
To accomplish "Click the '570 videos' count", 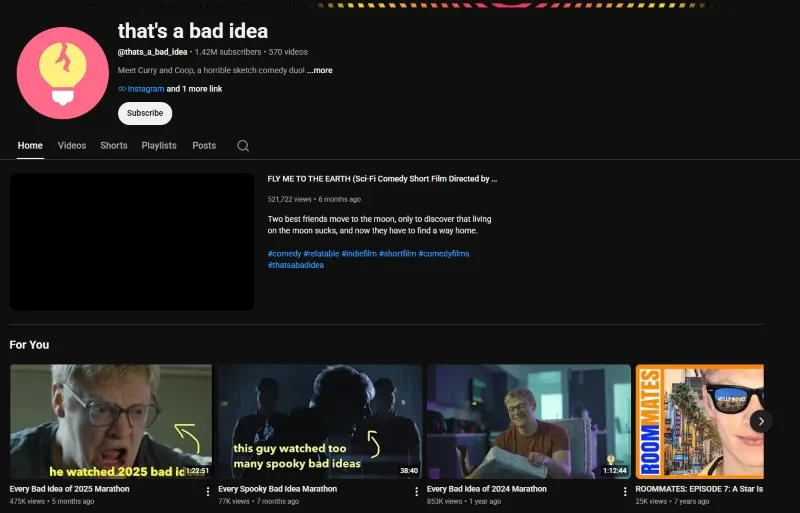I will pyautogui.click(x=288, y=52).
